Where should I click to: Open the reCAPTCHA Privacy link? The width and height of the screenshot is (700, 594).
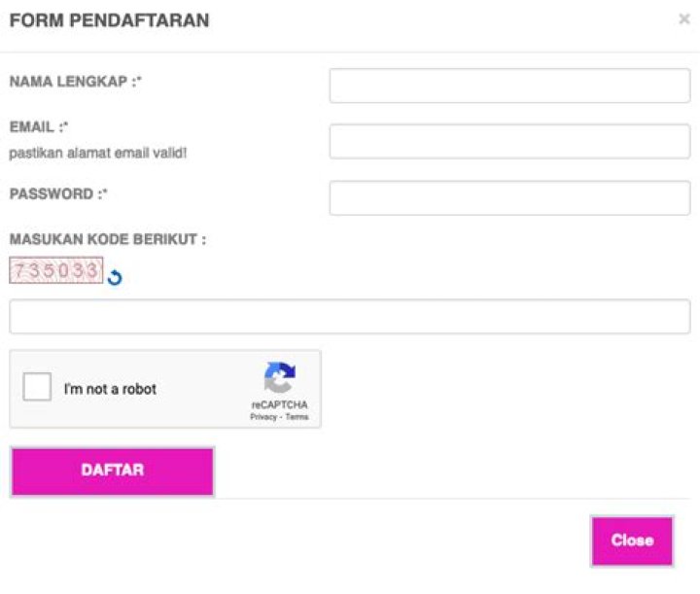262,417
